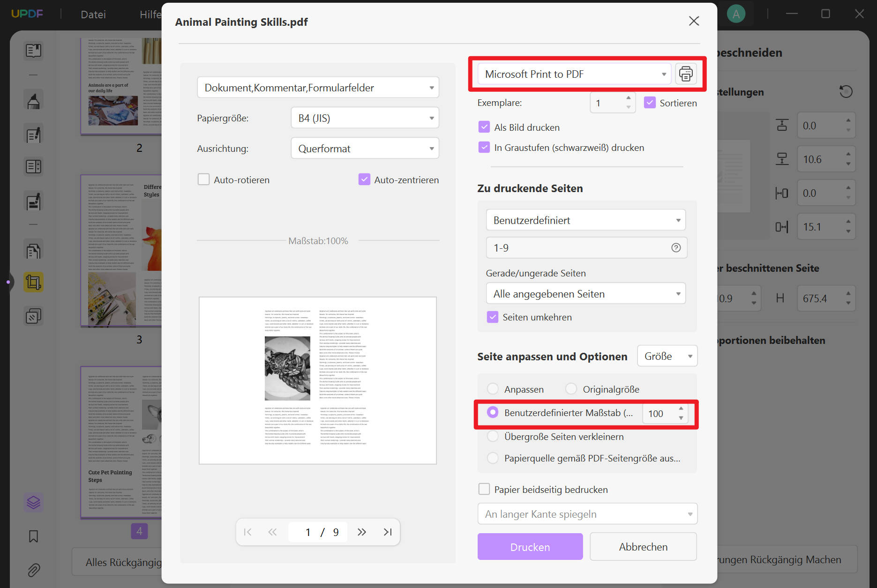Open the Hilfe menu
The image size is (877, 588).
pos(150,14)
